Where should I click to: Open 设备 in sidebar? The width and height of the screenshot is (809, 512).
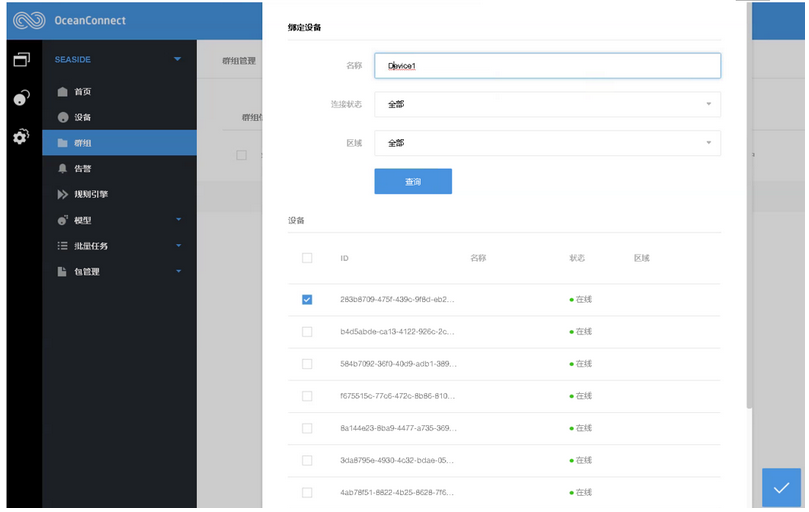tap(119, 117)
